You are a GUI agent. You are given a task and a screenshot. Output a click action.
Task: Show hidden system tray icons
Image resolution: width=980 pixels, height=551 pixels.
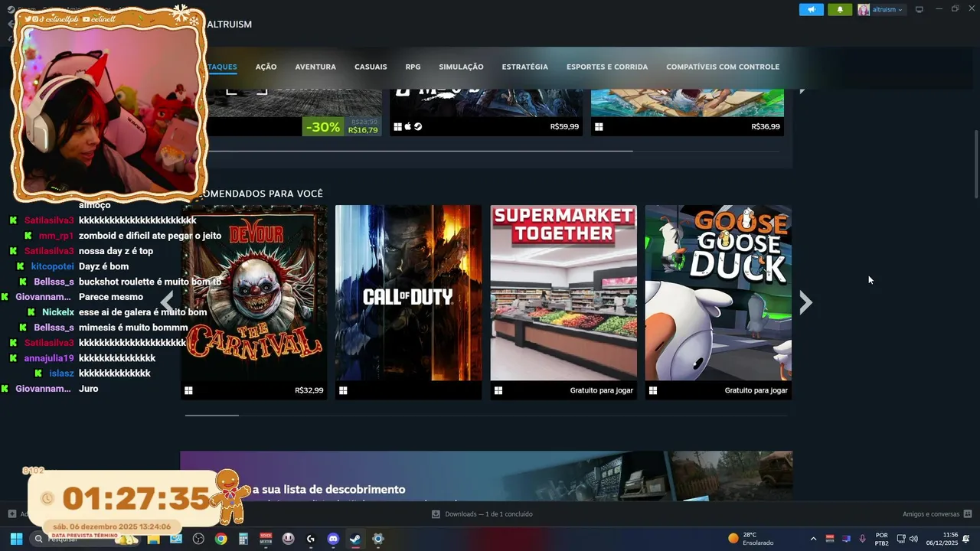[x=813, y=539]
